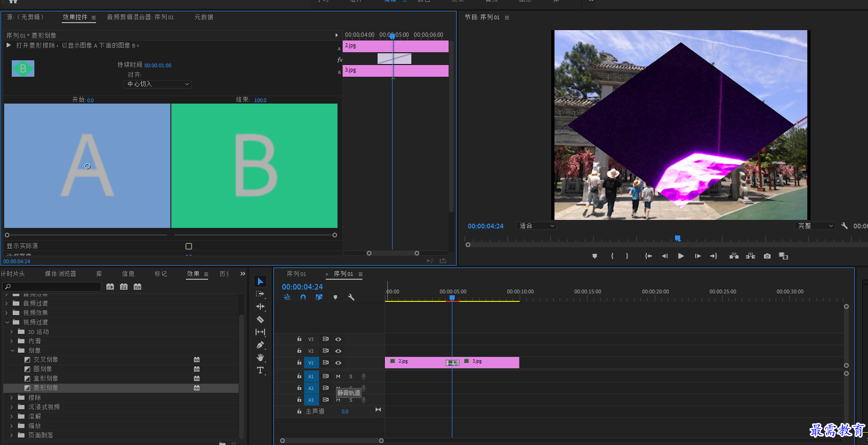Show hidden panel tabs with the double chevron
This screenshot has width=868, height=445.
(243, 274)
